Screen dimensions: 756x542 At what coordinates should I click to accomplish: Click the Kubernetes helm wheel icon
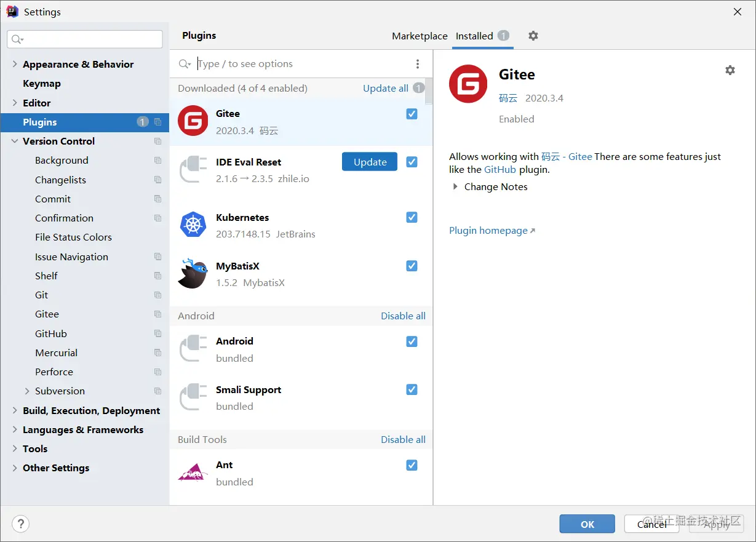(193, 225)
